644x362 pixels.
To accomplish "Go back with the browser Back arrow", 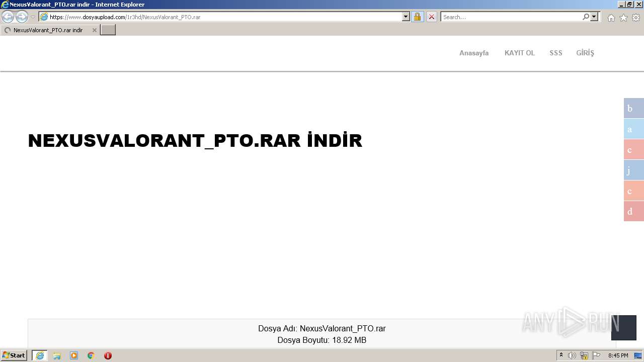I will pos(8,17).
